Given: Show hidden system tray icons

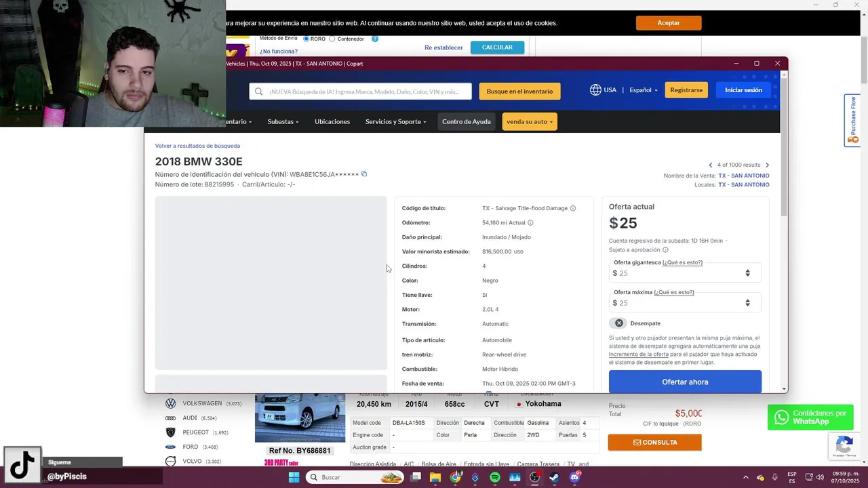Looking at the screenshot, I should point(746,477).
